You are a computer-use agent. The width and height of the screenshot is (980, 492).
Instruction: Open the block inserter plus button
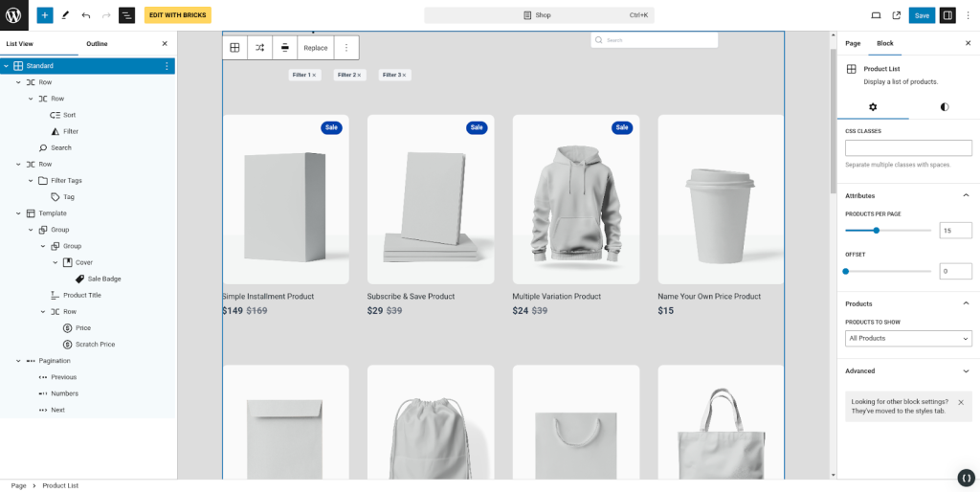coord(45,15)
